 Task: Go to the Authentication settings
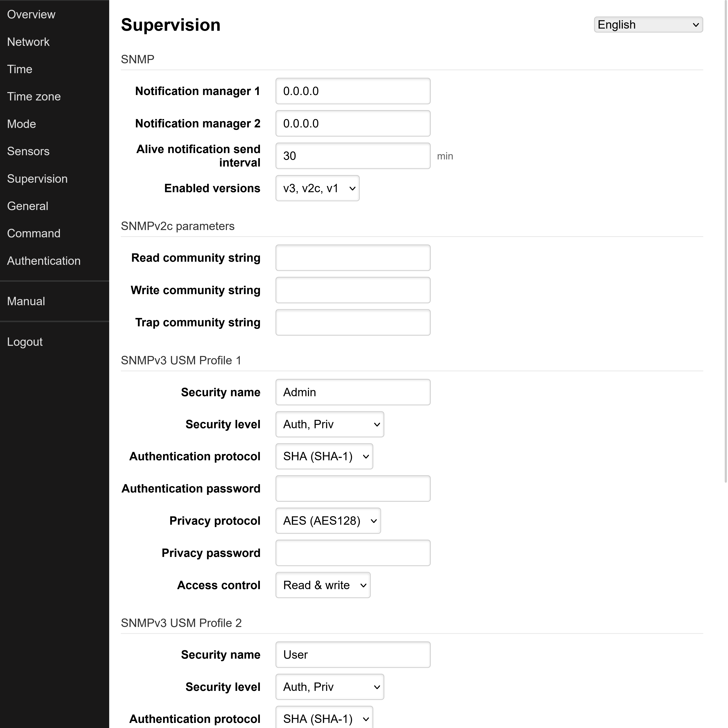43,261
